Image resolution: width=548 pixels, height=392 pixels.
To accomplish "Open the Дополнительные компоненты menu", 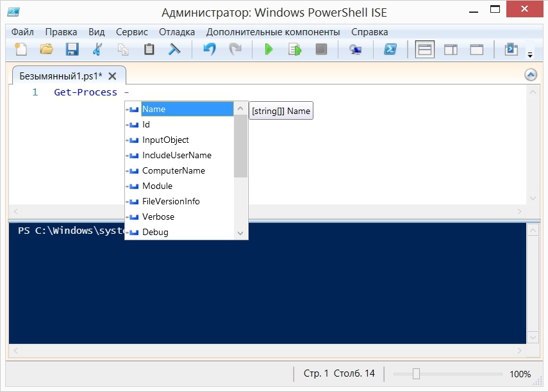I will click(x=273, y=32).
